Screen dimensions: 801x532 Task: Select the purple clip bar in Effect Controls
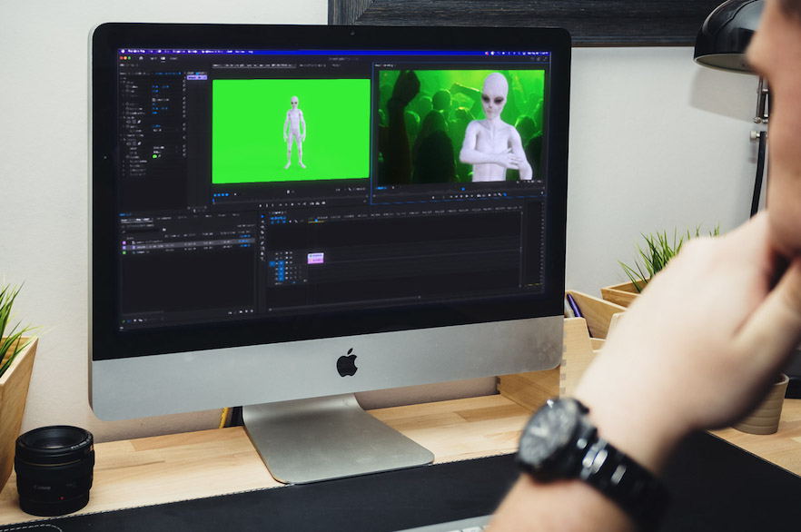(197, 77)
